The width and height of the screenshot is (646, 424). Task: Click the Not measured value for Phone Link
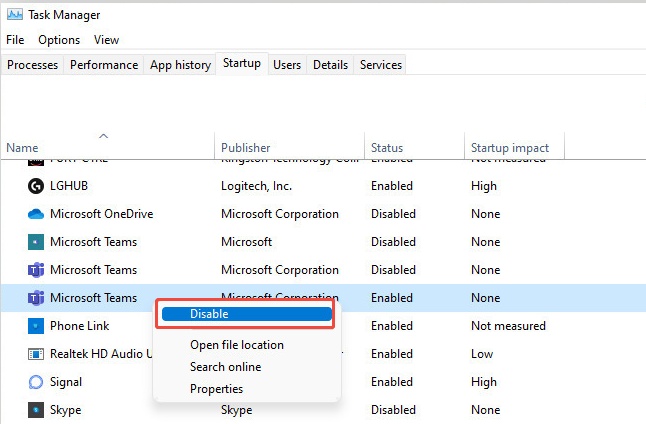coord(508,326)
